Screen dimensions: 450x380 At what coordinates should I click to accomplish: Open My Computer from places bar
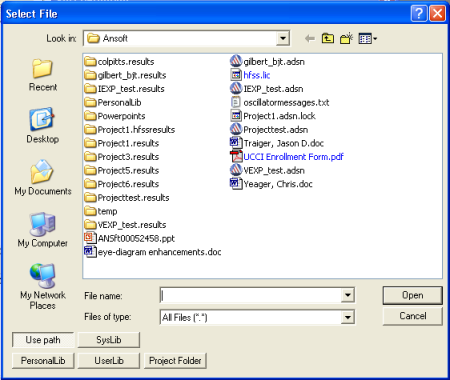[43, 230]
